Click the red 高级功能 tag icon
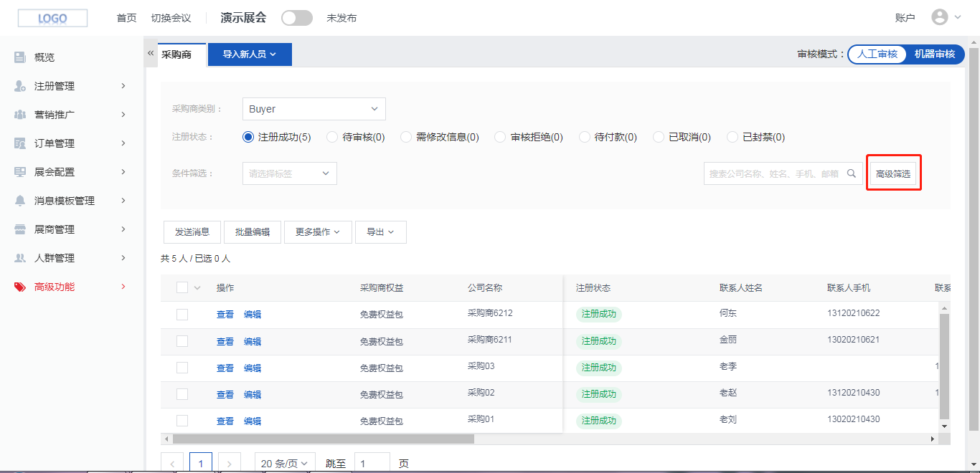Viewport: 980px width, 473px height. pyautogui.click(x=20, y=287)
